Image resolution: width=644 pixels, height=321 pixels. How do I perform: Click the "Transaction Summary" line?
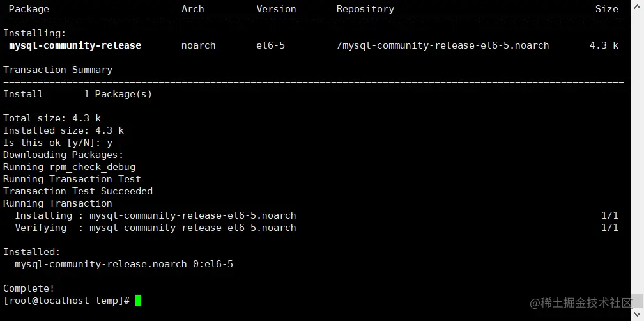tap(58, 70)
